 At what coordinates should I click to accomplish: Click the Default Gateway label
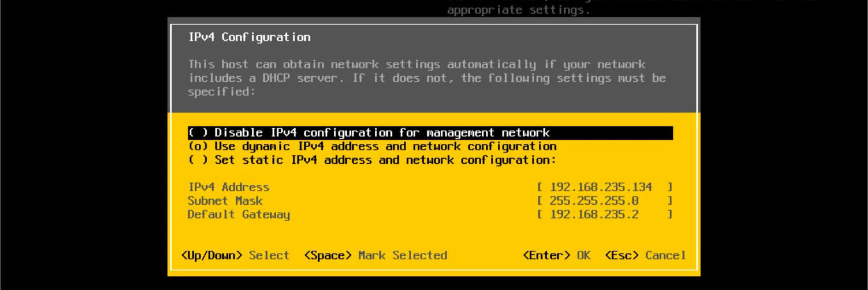click(x=239, y=214)
